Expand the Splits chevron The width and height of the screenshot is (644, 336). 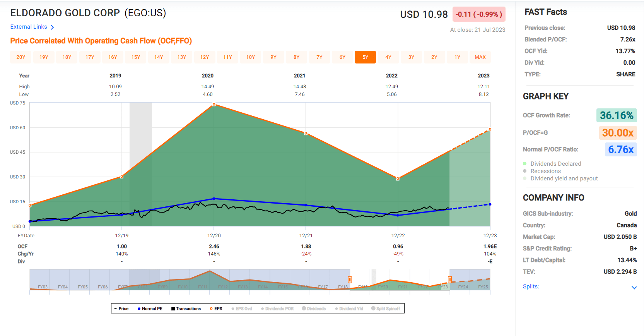coord(634,288)
